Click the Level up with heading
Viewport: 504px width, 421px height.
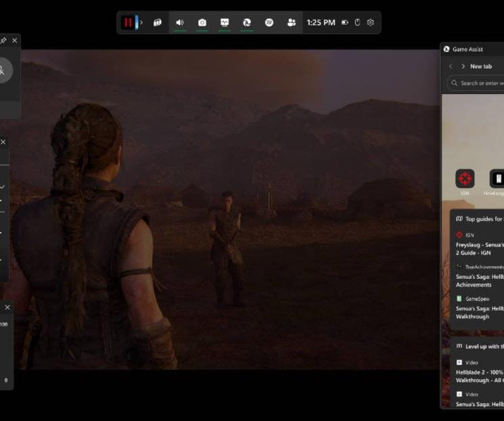[x=484, y=347]
